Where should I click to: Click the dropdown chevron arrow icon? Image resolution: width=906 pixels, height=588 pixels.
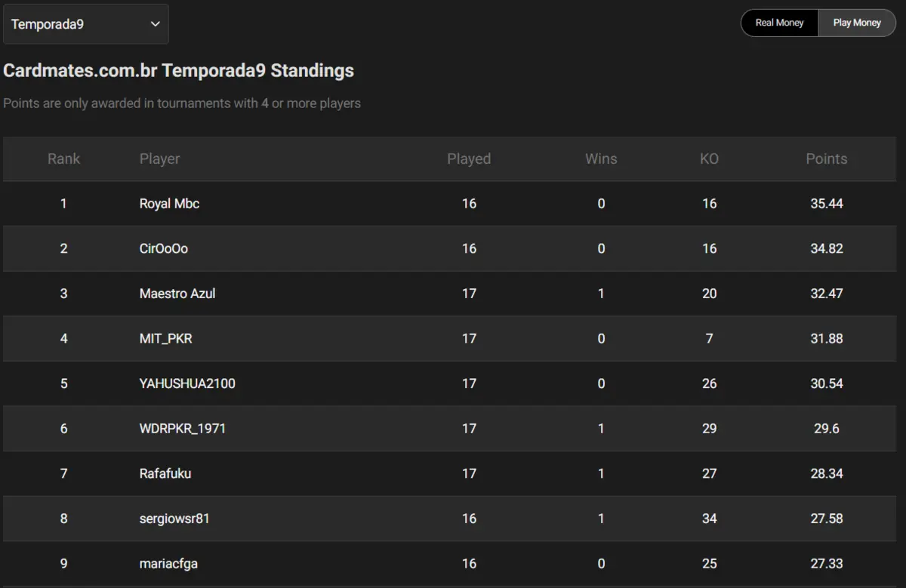(156, 24)
